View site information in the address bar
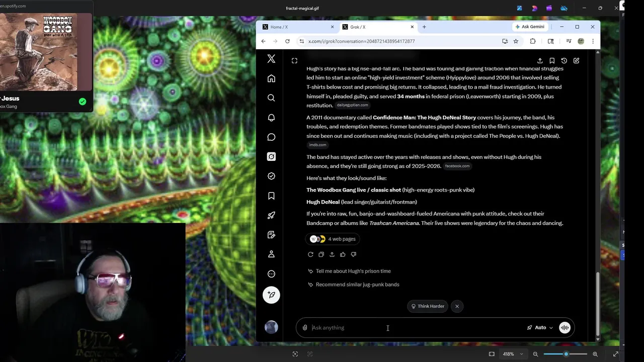This screenshot has width=644, height=362. click(x=301, y=41)
